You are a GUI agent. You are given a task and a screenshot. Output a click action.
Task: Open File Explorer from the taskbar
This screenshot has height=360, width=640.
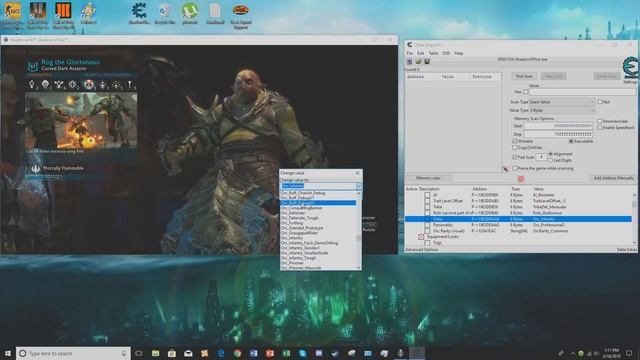[x=156, y=353]
